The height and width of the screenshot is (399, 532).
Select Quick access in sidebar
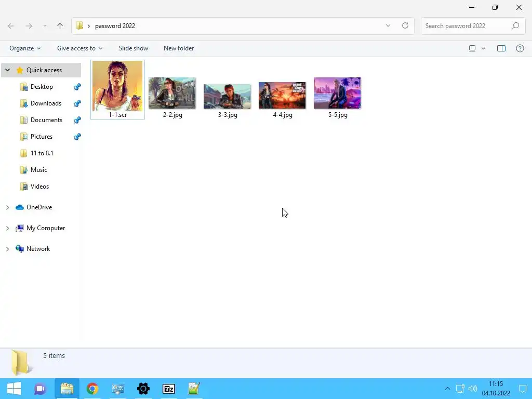(44, 70)
